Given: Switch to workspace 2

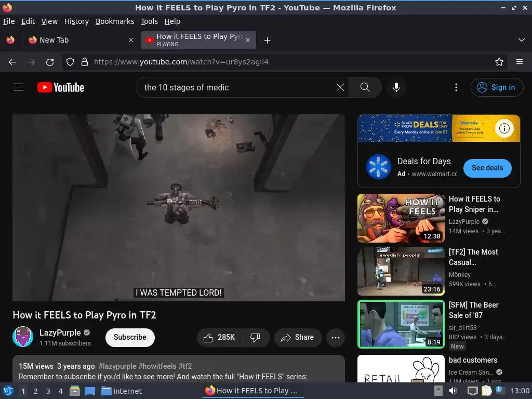Looking at the screenshot, I should click(36, 391).
